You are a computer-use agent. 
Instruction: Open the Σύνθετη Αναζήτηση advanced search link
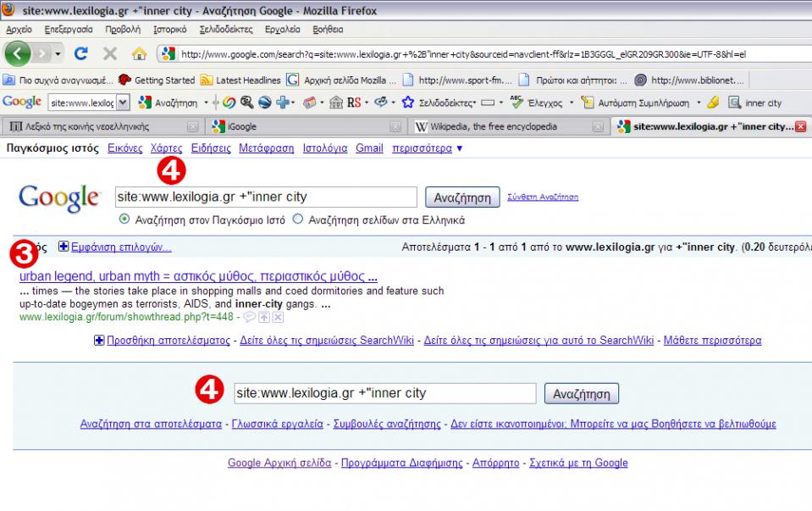(543, 197)
